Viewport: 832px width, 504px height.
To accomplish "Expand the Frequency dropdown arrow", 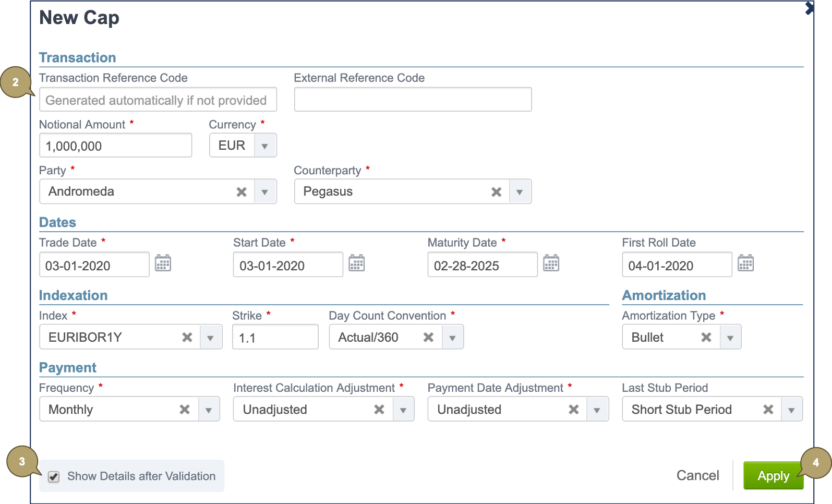I will tap(209, 410).
